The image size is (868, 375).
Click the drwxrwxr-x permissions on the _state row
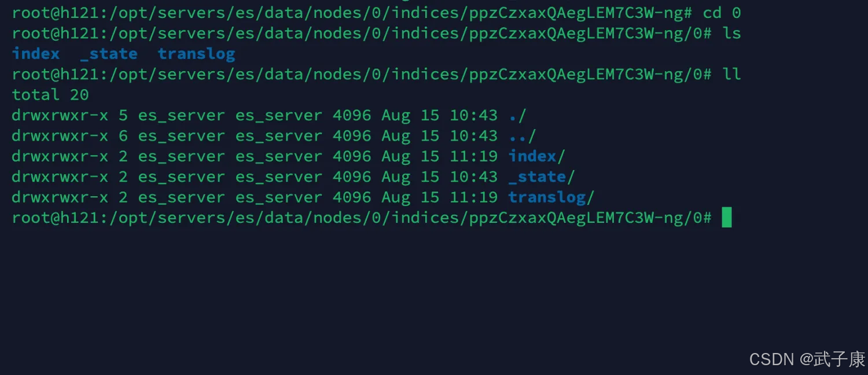pos(60,177)
